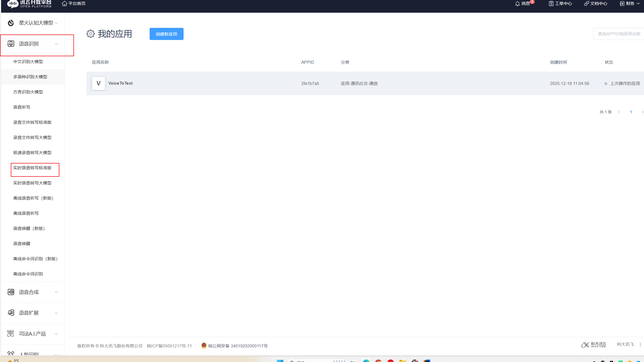Click the 星火认知大模型 flame icon

click(x=11, y=23)
